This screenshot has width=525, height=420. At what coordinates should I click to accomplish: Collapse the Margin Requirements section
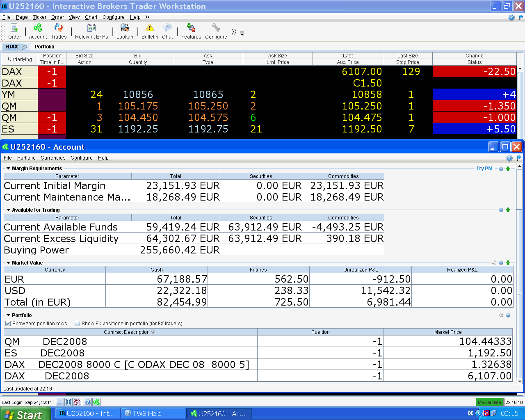point(8,169)
